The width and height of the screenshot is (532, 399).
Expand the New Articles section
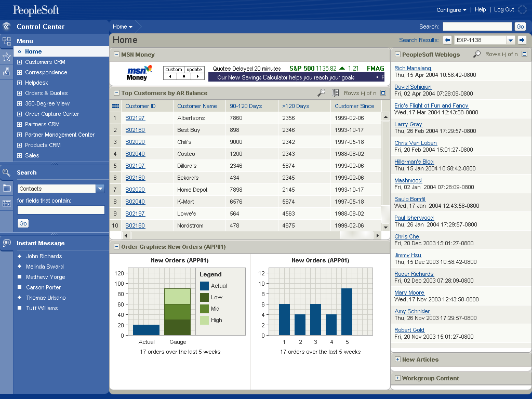[397, 360]
